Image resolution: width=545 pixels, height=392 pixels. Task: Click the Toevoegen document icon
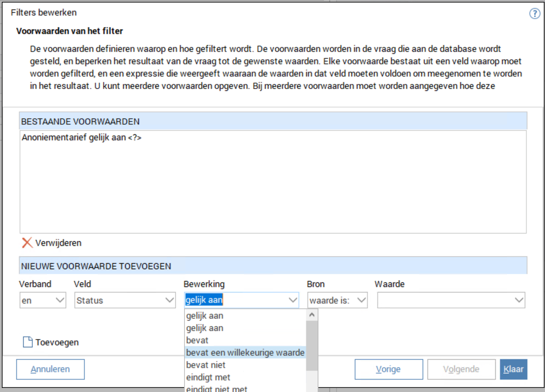click(28, 342)
